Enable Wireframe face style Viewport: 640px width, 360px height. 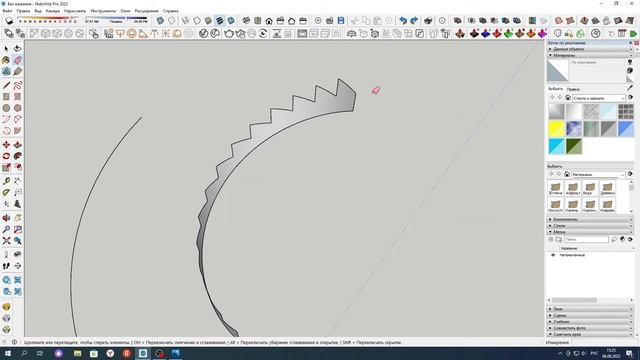[186, 20]
